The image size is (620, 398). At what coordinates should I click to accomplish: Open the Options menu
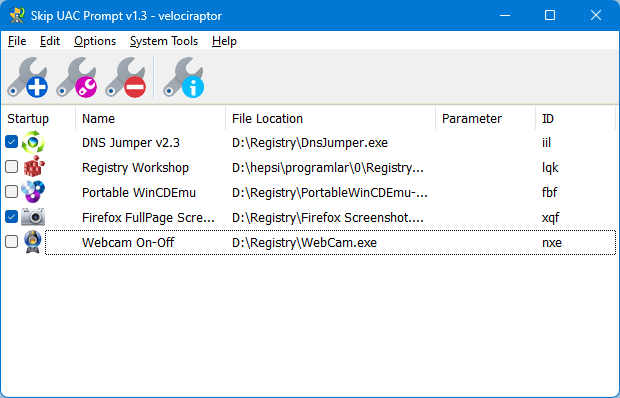click(x=95, y=41)
